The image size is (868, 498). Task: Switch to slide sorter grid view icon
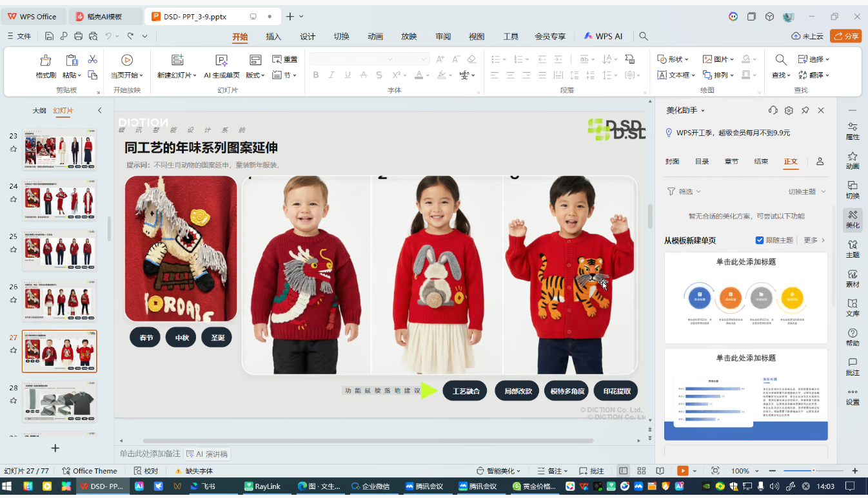click(641, 471)
